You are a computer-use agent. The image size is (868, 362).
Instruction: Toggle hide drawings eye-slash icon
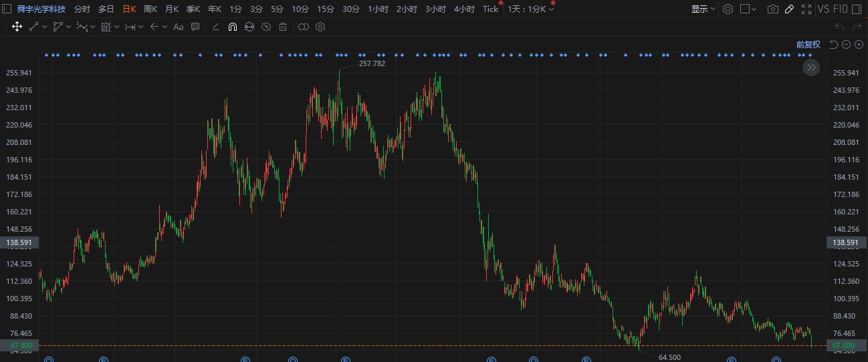click(266, 27)
